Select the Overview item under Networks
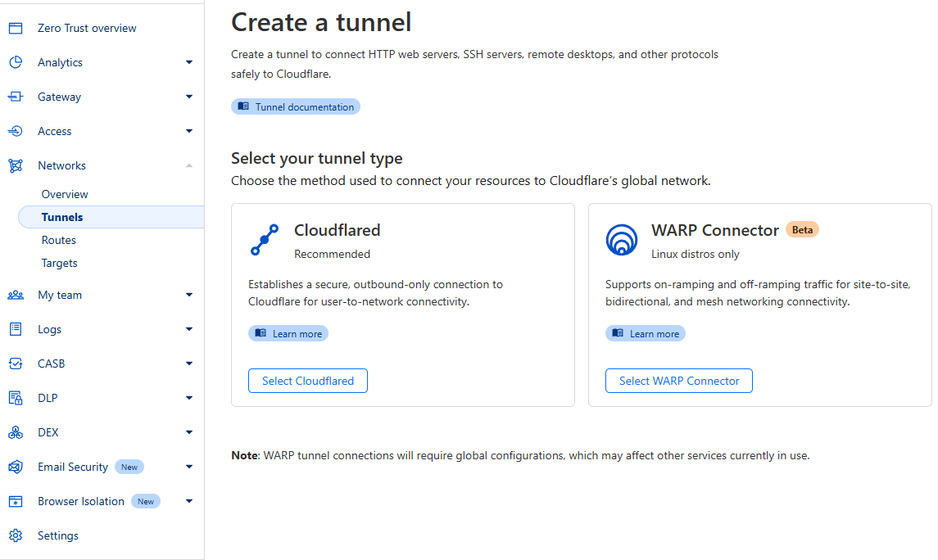 tap(65, 195)
